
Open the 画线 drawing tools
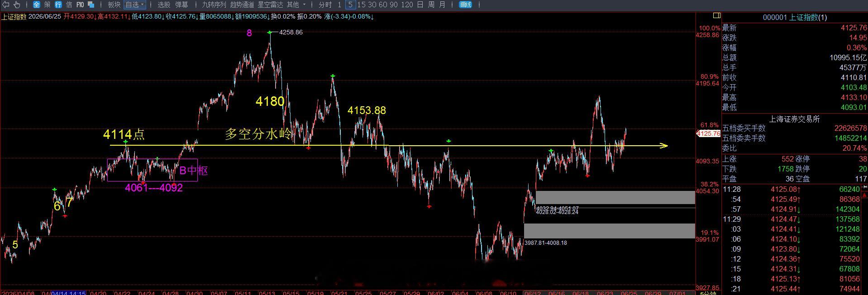point(465,5)
